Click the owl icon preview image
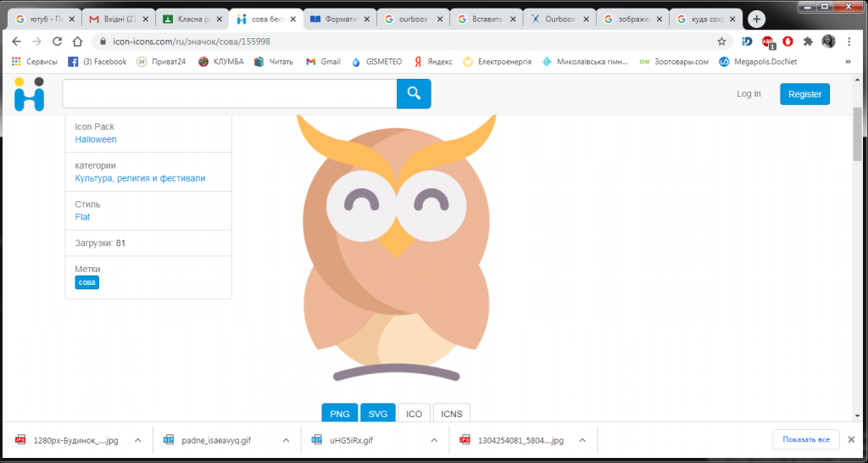Viewport: 868px width, 463px height. tap(397, 249)
